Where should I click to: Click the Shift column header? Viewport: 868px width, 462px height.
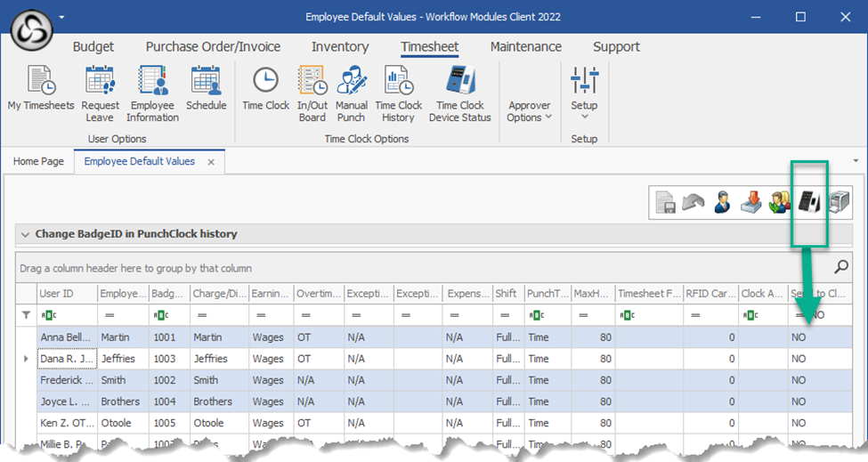click(x=506, y=293)
